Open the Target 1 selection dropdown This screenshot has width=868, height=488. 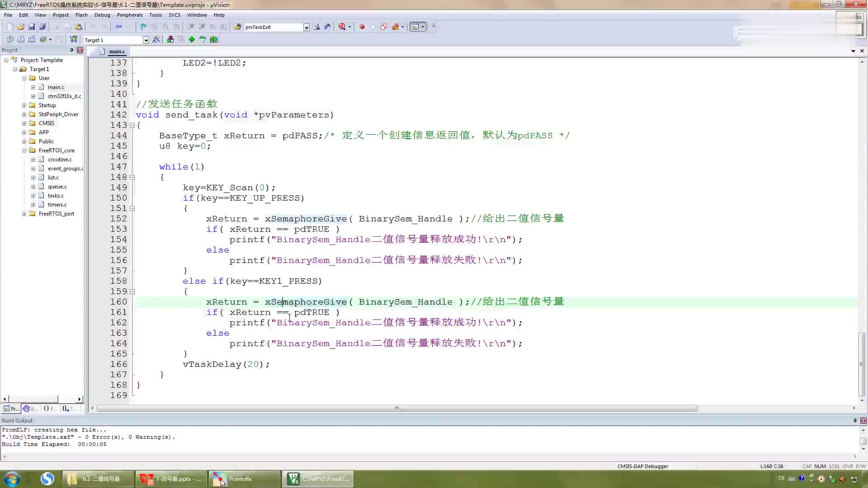click(x=146, y=40)
